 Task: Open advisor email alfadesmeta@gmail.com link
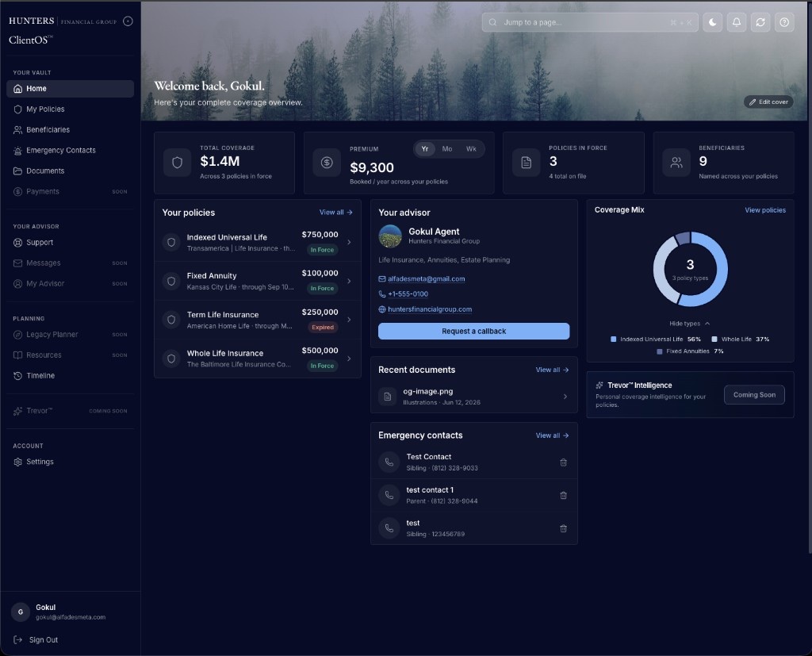[x=426, y=278]
